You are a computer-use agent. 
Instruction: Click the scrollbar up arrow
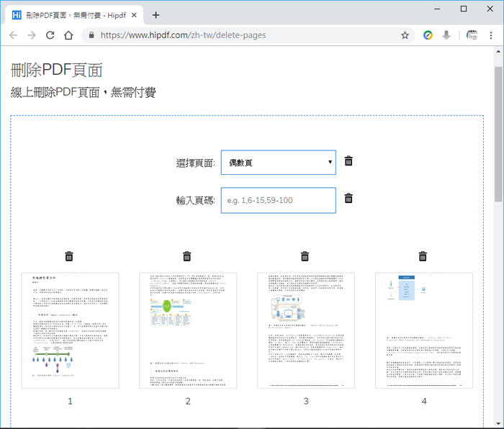point(498,51)
